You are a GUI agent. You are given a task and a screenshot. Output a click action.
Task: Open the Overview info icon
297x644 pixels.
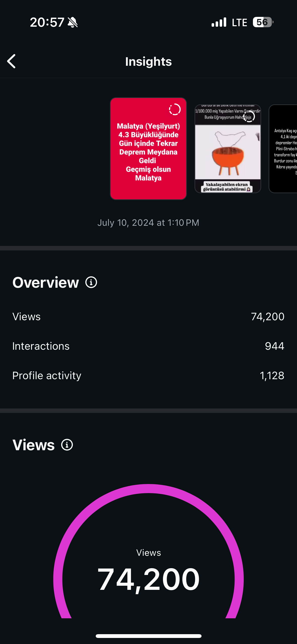click(x=91, y=282)
